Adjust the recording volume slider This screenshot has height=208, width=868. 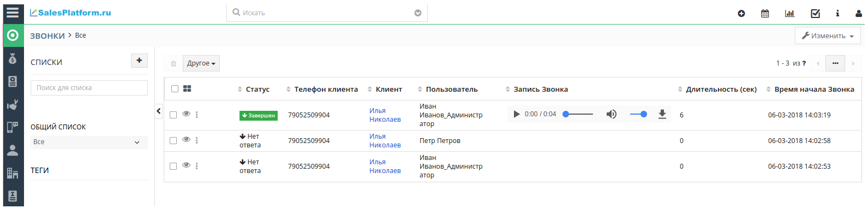[x=638, y=114]
